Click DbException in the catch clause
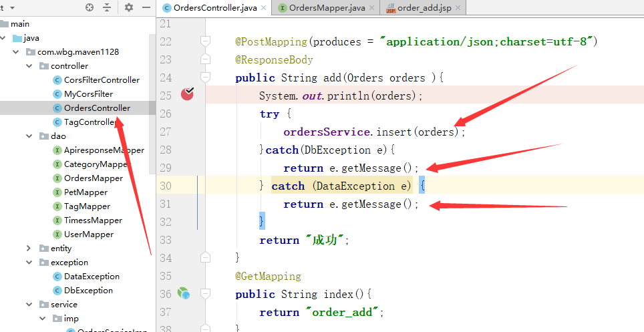The height and width of the screenshot is (332, 644). pos(337,150)
